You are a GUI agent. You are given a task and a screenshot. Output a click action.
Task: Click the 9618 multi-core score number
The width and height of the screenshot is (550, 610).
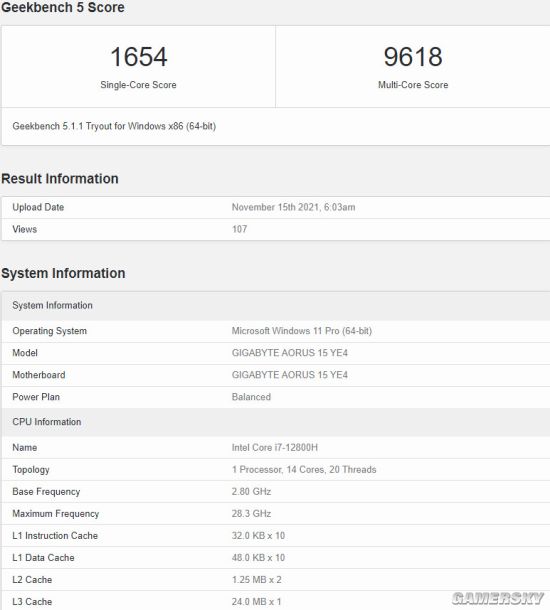[413, 57]
